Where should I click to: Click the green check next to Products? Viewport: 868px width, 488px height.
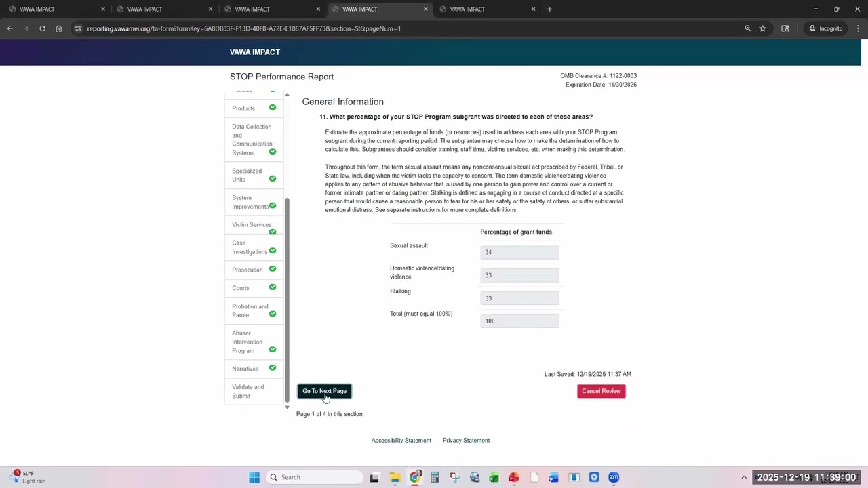click(x=273, y=108)
